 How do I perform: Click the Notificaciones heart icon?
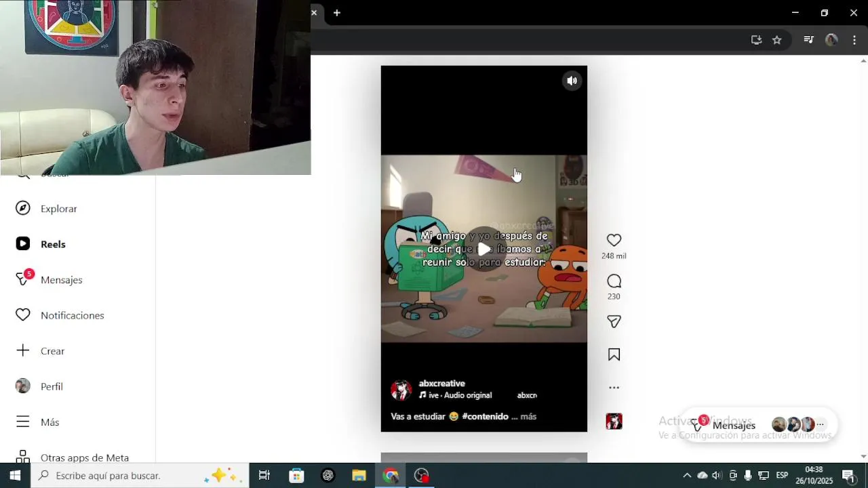(23, 315)
